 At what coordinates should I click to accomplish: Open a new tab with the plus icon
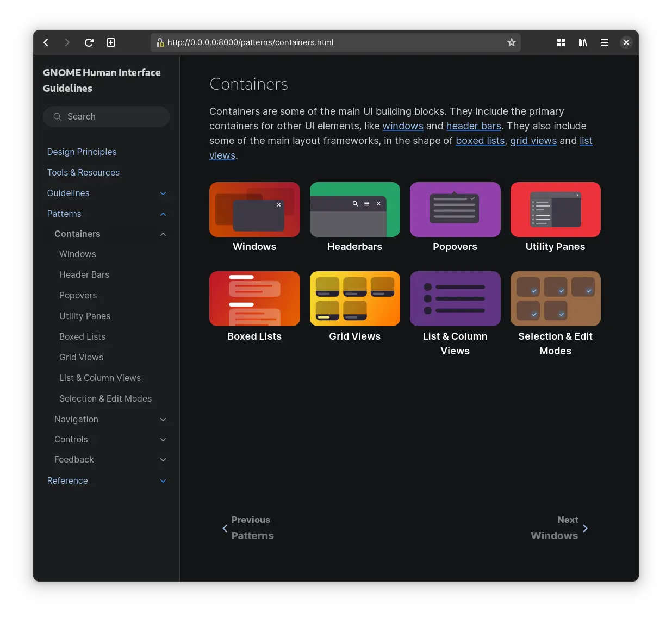[111, 42]
